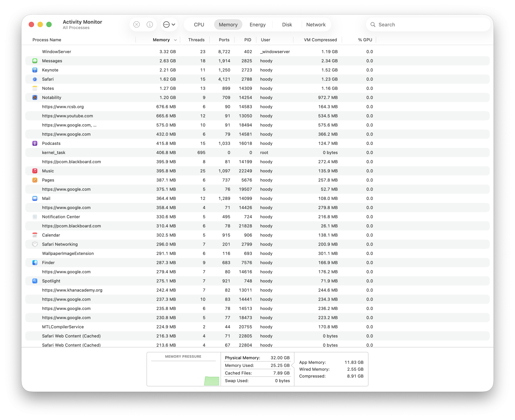Click the process info (i) icon
The width and height of the screenshot is (515, 420).
click(150, 24)
